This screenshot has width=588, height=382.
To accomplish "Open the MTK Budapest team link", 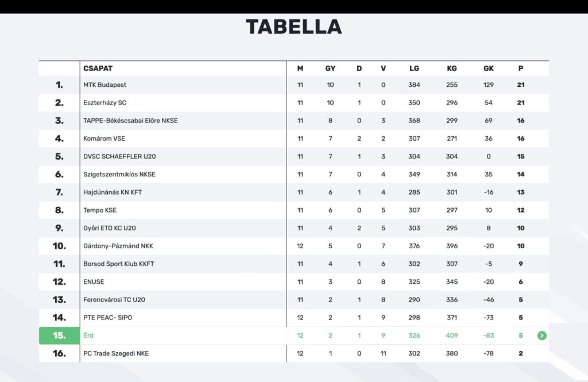I will click(105, 85).
